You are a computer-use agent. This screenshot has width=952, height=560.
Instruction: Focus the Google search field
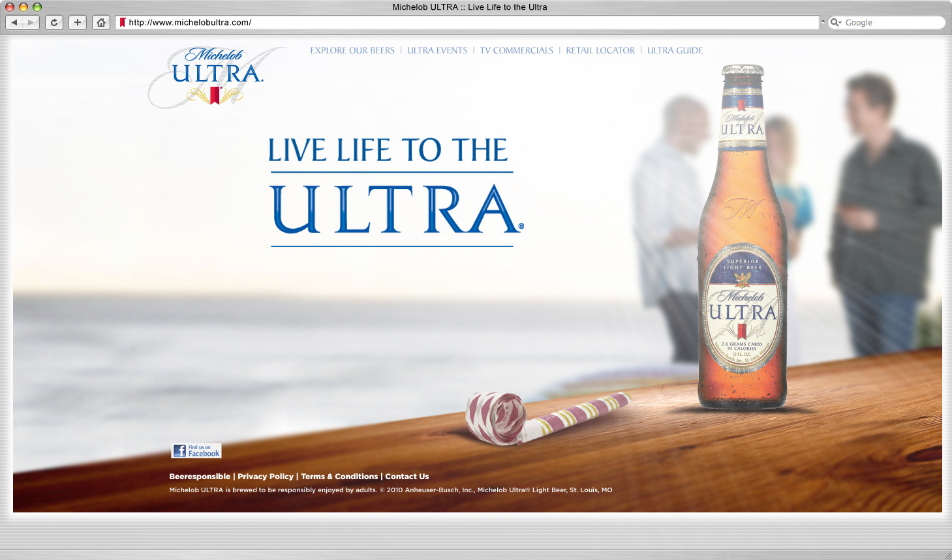(886, 22)
